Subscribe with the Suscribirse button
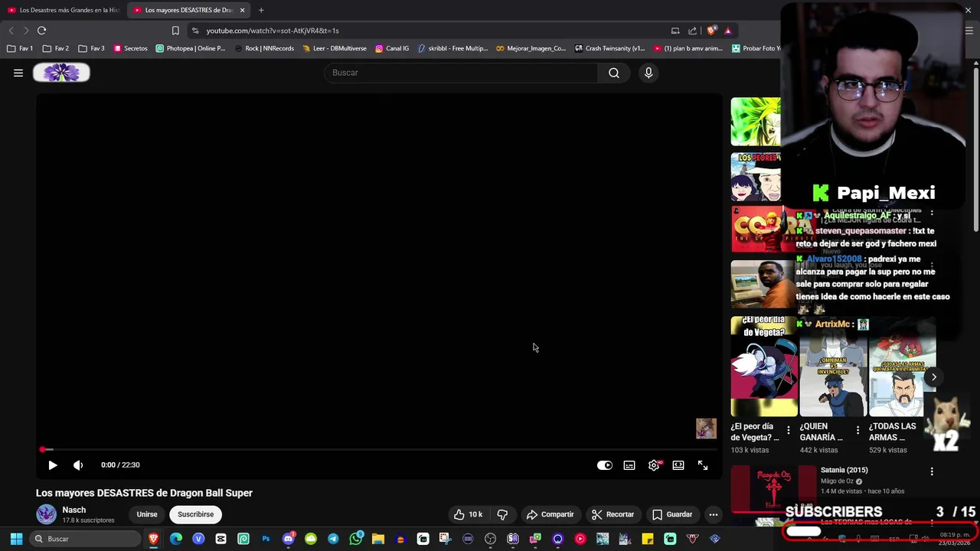This screenshot has width=980, height=551. pos(195,514)
